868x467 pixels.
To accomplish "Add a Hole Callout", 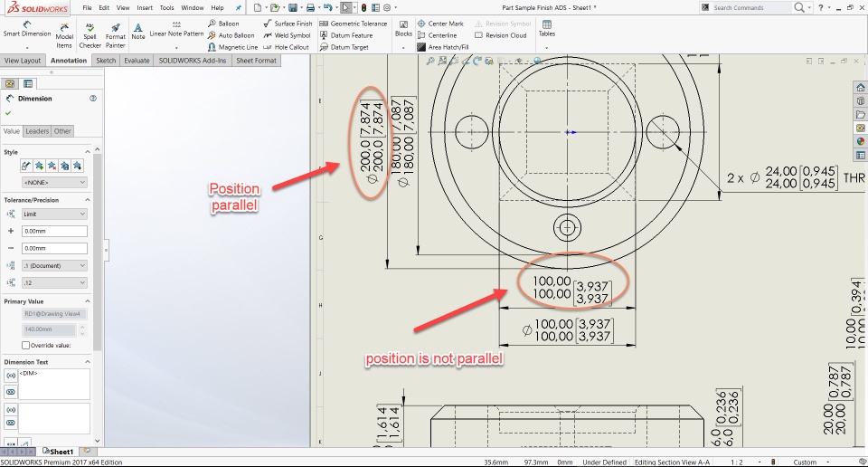I will [x=286, y=47].
